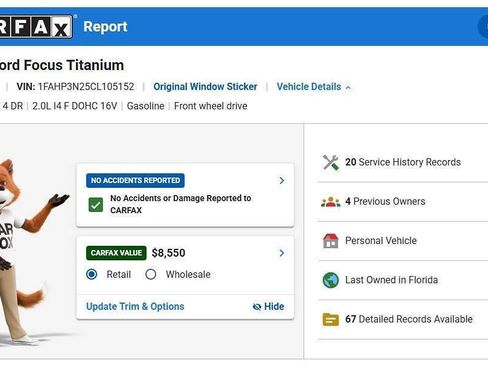Click the VIN number 1FAHP3N25CL105152

[86, 87]
